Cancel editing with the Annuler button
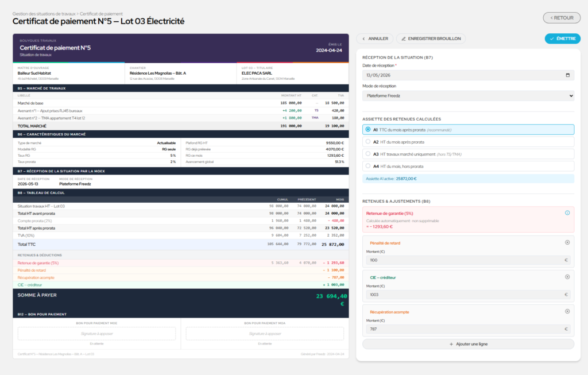Image resolution: width=588 pixels, height=375 pixels. point(374,38)
